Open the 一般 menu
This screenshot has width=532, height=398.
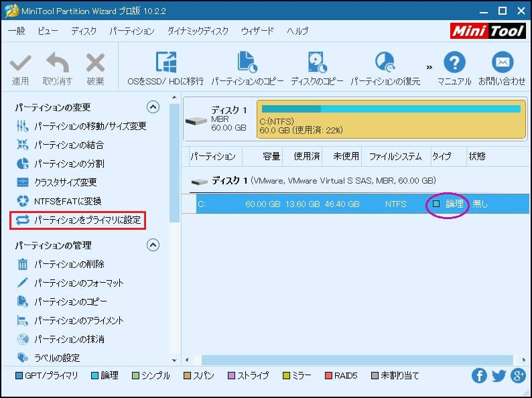(17, 31)
